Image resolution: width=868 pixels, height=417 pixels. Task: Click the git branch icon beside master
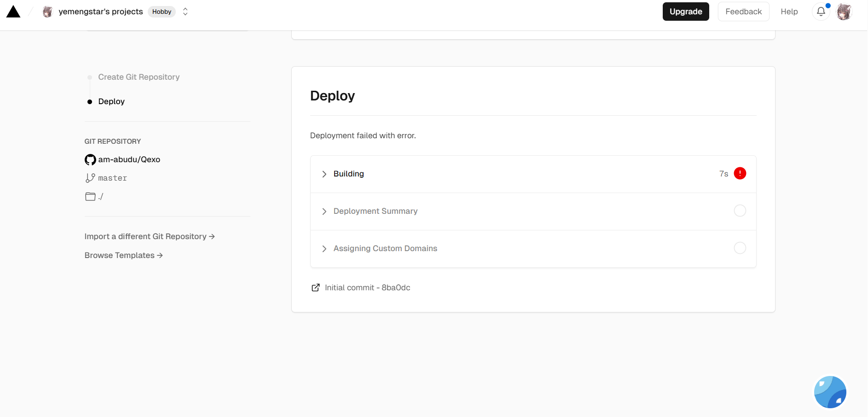click(90, 178)
